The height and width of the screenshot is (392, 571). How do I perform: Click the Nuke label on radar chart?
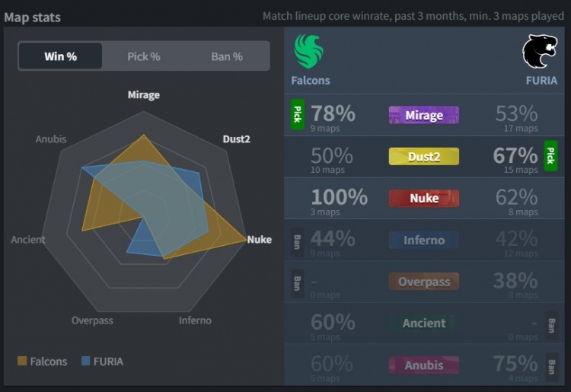(x=259, y=240)
